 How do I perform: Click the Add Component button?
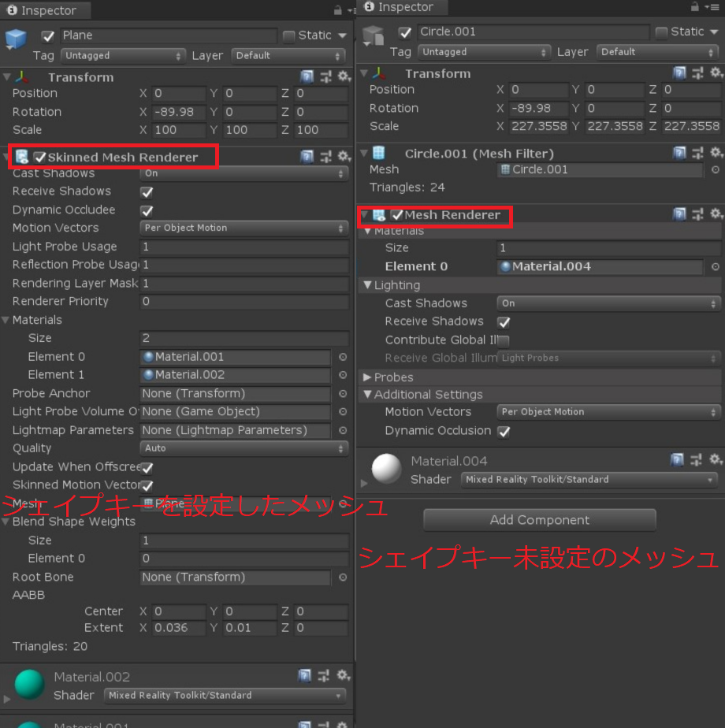pos(539,520)
